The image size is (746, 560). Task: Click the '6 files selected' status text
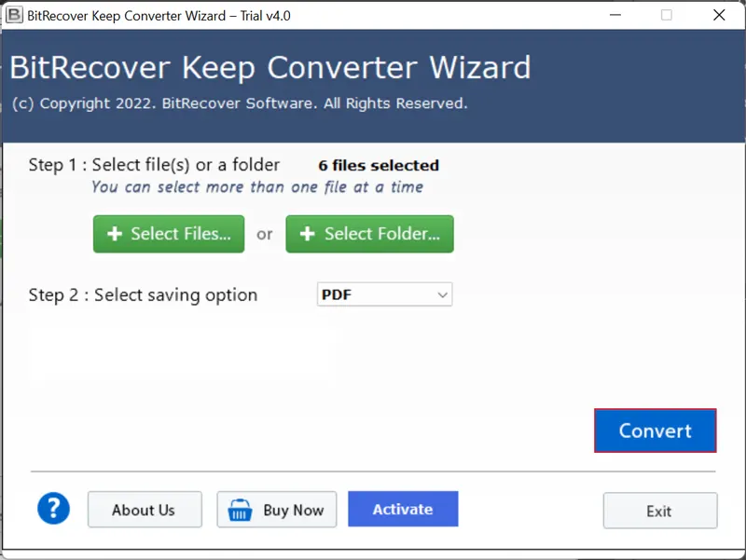(378, 166)
